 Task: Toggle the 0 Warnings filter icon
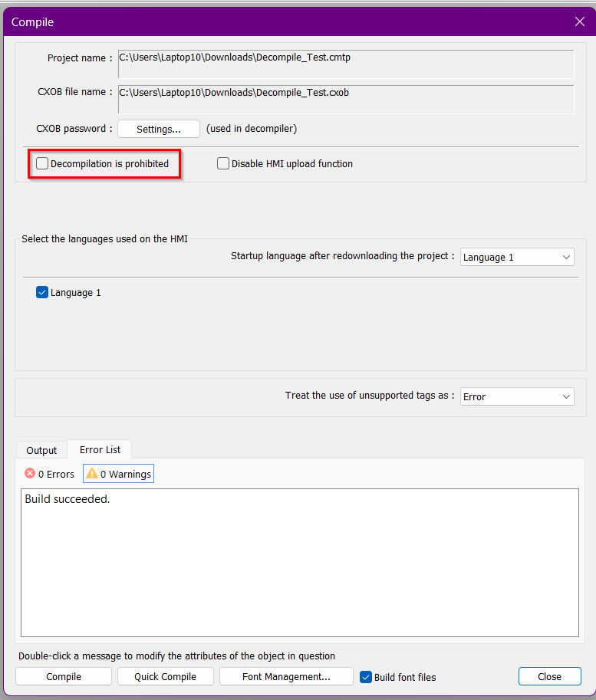point(91,474)
